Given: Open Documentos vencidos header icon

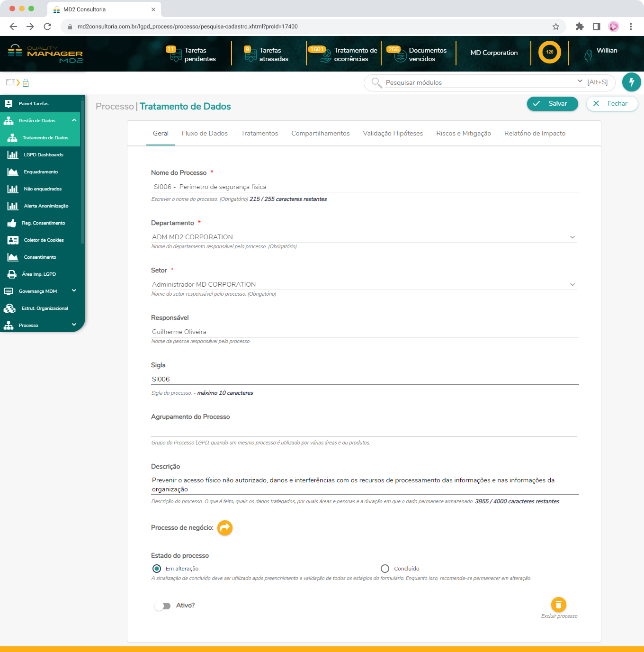Looking at the screenshot, I should point(401,55).
